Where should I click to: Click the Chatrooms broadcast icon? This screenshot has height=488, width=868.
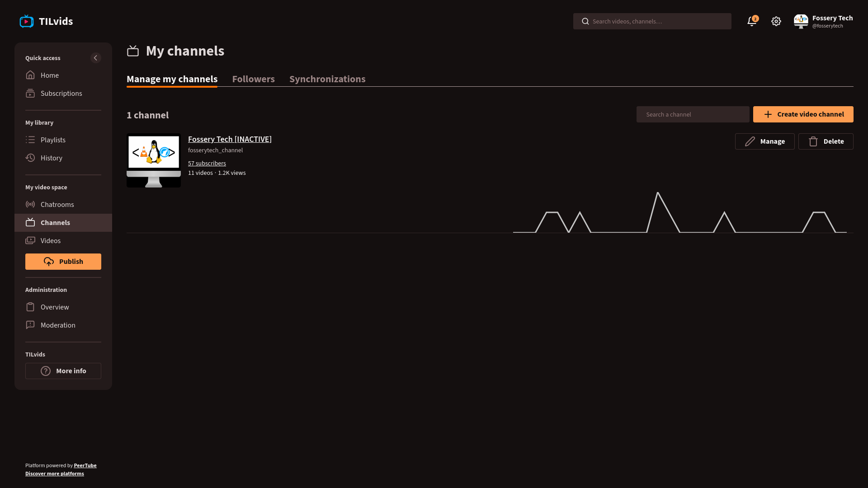click(30, 204)
